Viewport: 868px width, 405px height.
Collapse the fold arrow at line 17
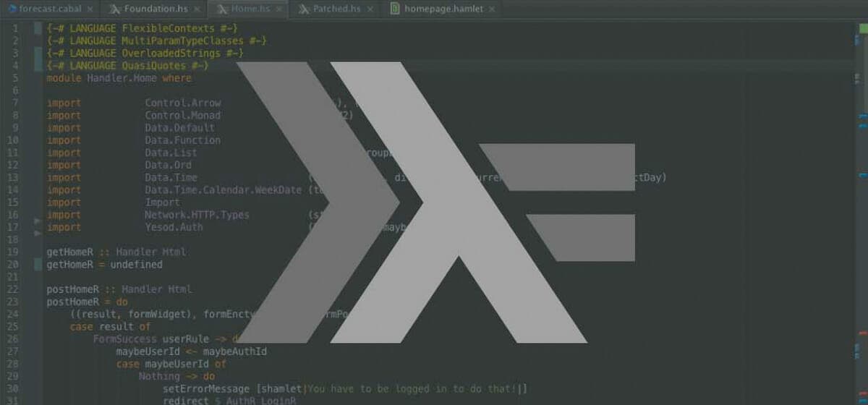point(38,233)
